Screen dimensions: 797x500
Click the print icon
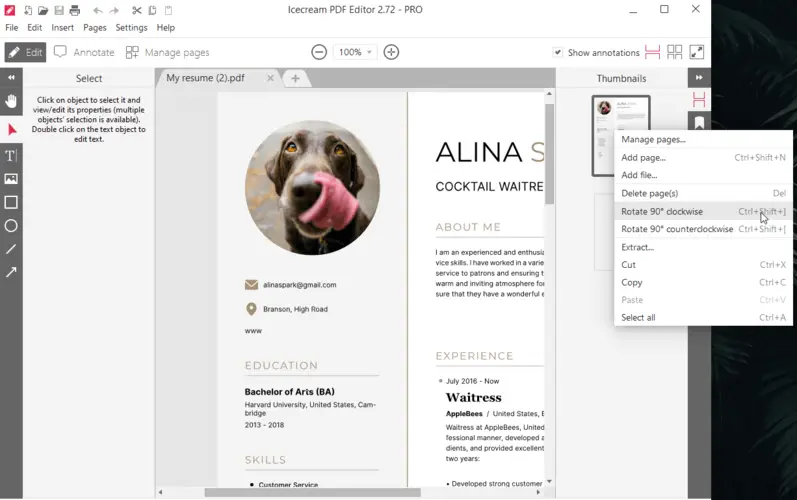click(x=75, y=10)
